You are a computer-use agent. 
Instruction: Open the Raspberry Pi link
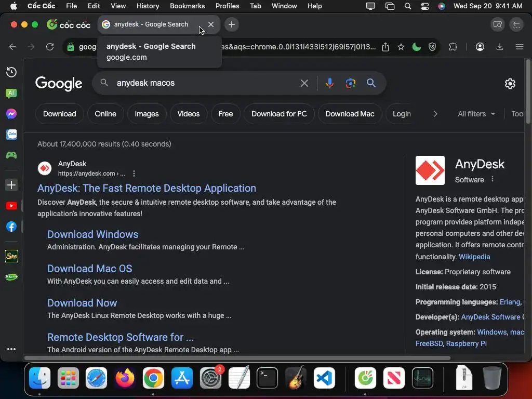click(466, 344)
